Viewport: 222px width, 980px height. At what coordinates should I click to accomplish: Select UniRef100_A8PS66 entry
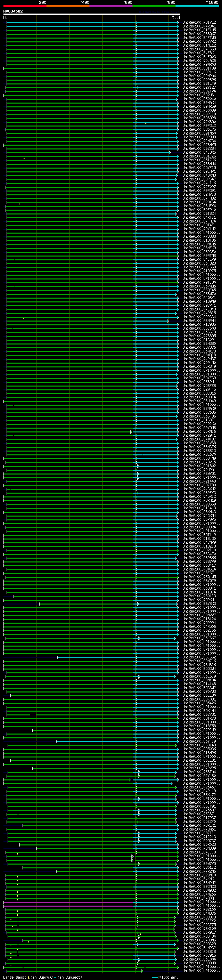pos(199,558)
